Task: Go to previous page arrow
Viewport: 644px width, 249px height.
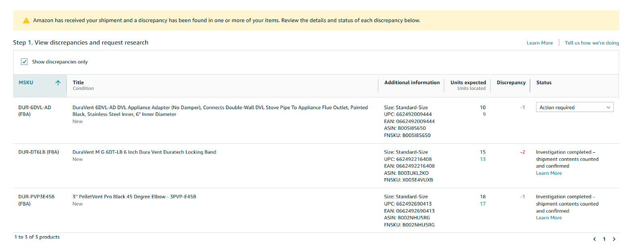Action: (594, 239)
